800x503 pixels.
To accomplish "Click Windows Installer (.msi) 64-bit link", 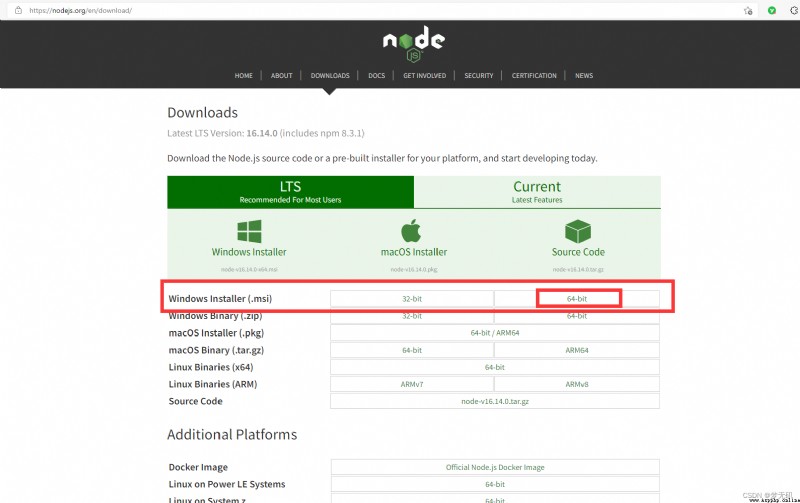I will pos(577,299).
